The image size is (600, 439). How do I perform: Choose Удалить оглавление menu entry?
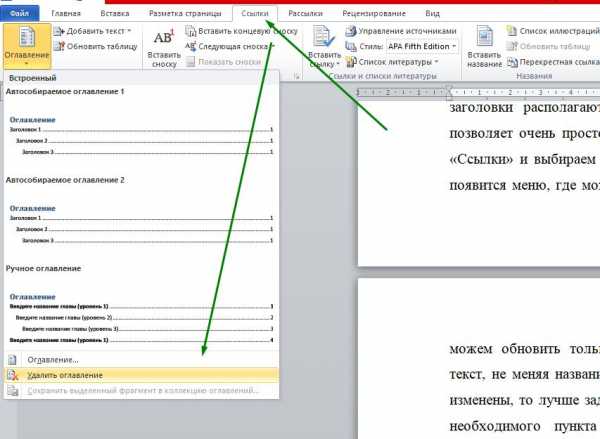141,375
